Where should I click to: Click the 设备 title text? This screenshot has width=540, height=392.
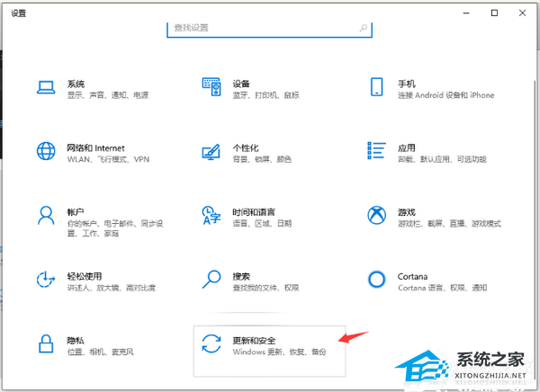pos(241,84)
